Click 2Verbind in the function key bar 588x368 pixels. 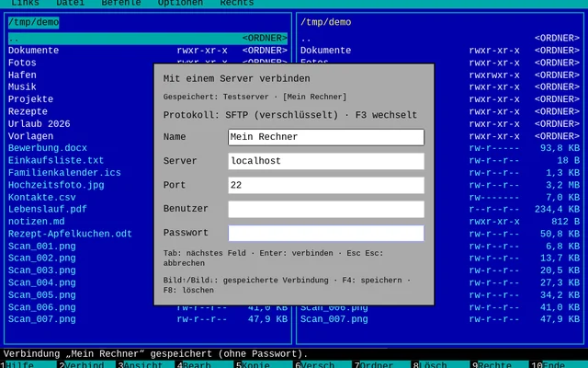pos(81,364)
